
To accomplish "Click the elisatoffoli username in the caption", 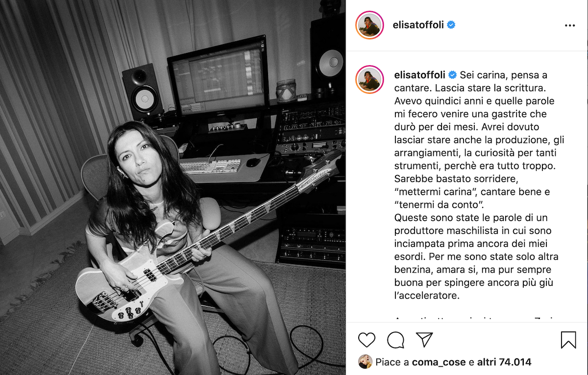I will (x=419, y=75).
